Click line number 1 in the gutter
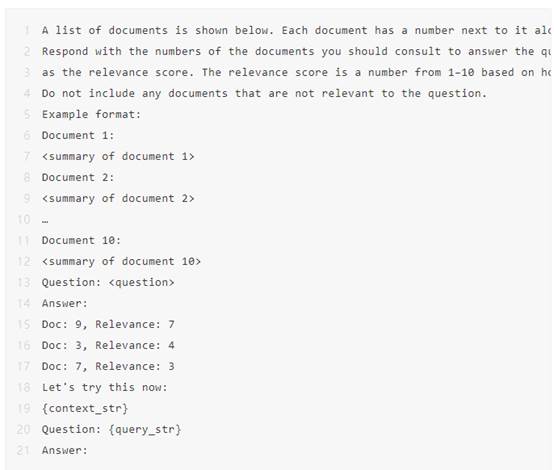 [27, 30]
